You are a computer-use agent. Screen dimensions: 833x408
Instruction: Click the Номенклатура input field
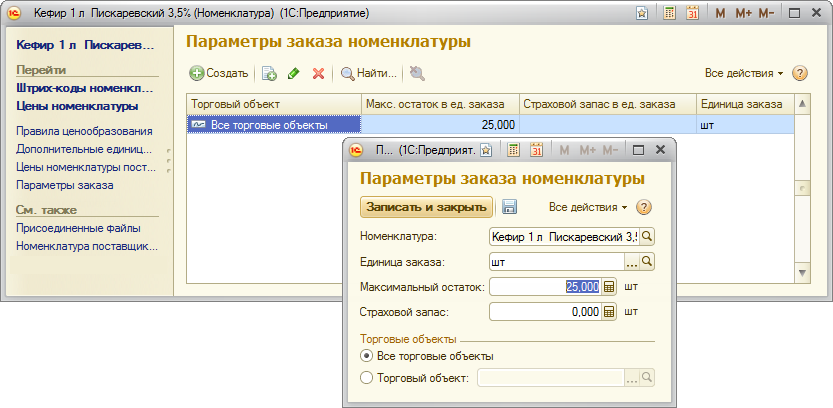coord(564,236)
